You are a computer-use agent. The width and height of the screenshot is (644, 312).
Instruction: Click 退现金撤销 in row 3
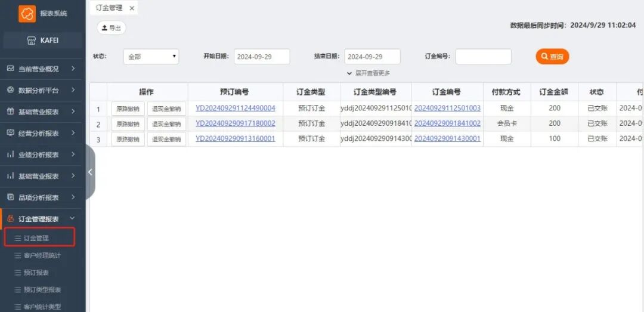pos(167,139)
